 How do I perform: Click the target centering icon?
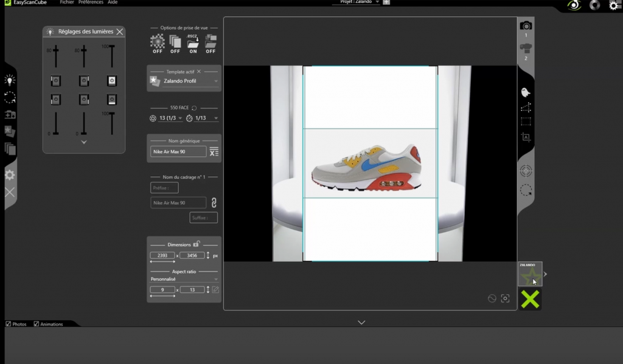click(x=526, y=171)
